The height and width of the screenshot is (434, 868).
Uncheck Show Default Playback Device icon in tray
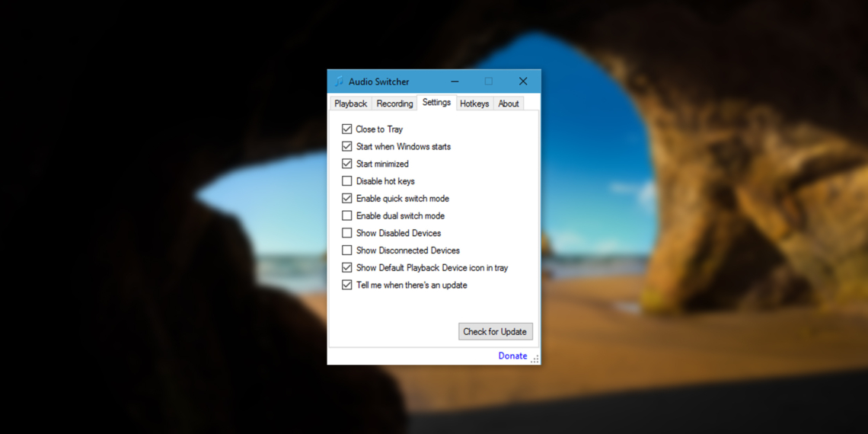point(347,268)
